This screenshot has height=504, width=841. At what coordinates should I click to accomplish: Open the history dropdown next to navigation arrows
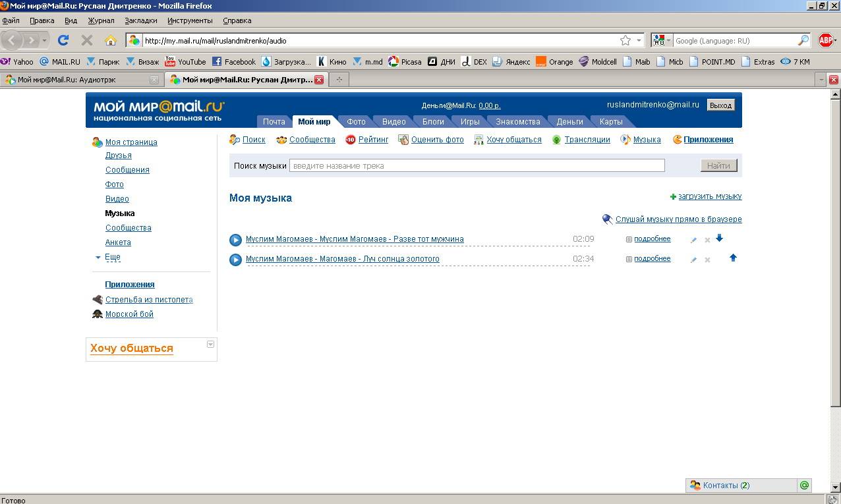44,40
